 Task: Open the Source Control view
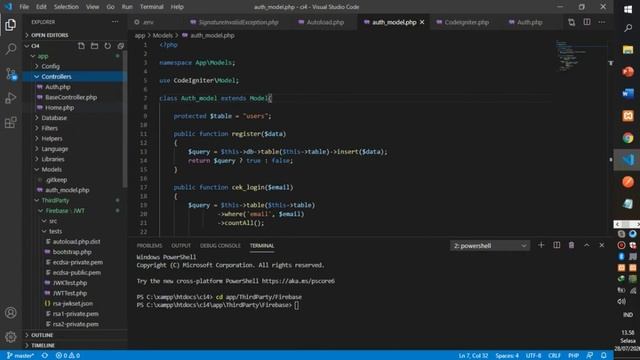(x=11, y=74)
